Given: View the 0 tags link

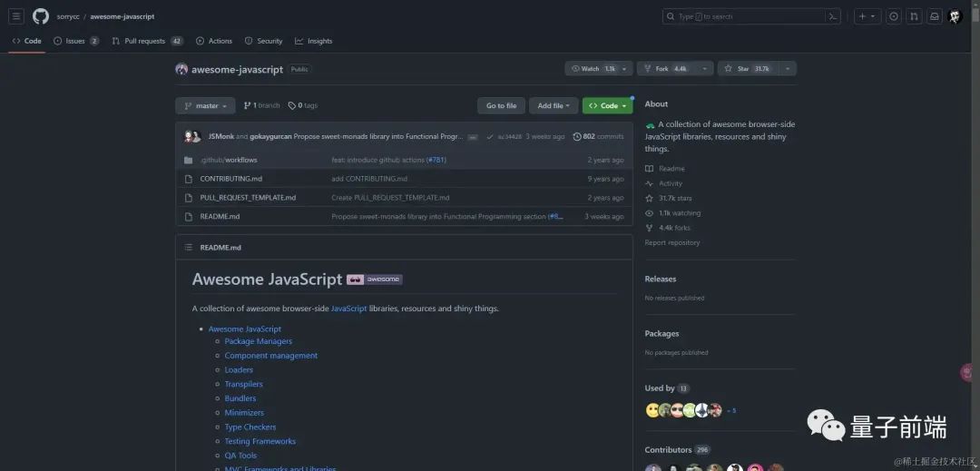Looking at the screenshot, I should click(x=302, y=105).
